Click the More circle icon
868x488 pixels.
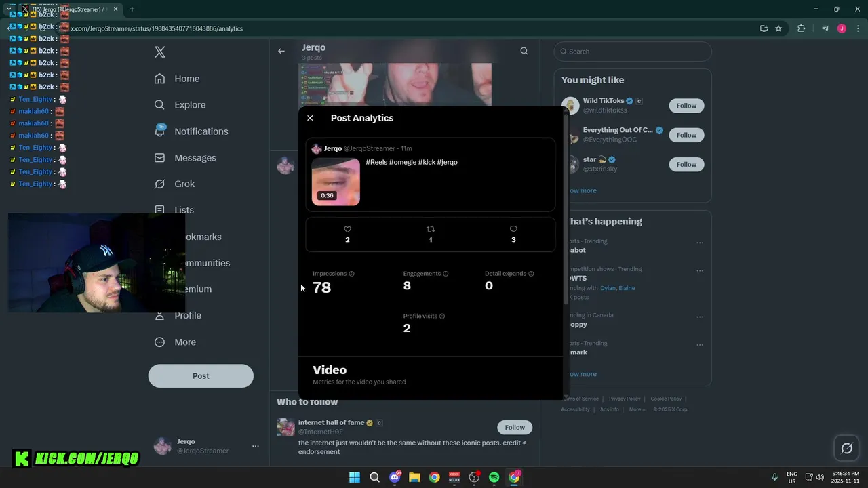(160, 342)
